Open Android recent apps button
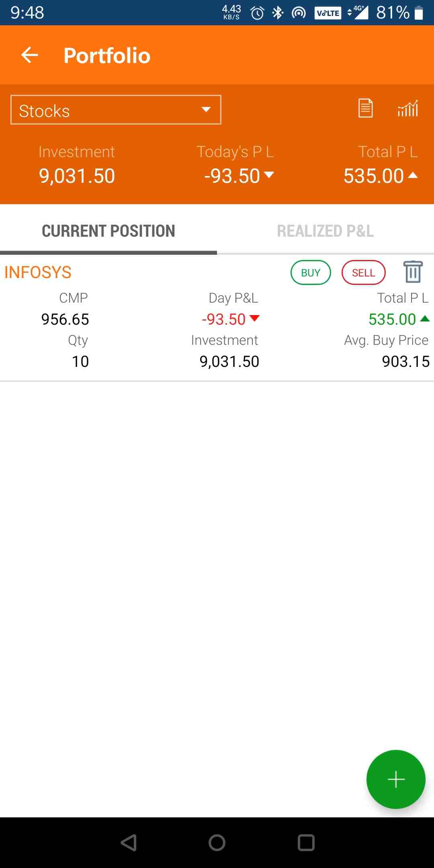Screen dimensions: 434x868 click(306, 843)
